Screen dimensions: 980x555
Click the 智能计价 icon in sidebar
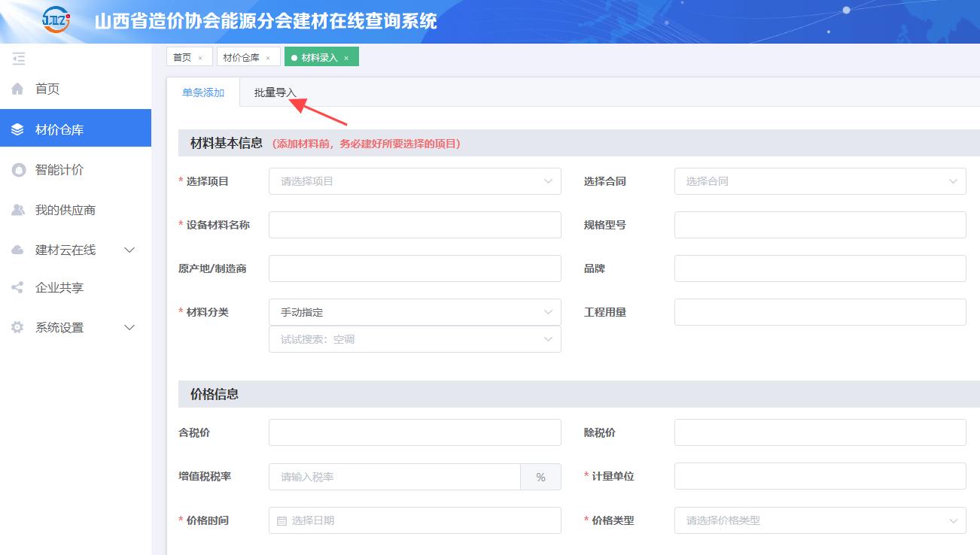click(x=18, y=171)
